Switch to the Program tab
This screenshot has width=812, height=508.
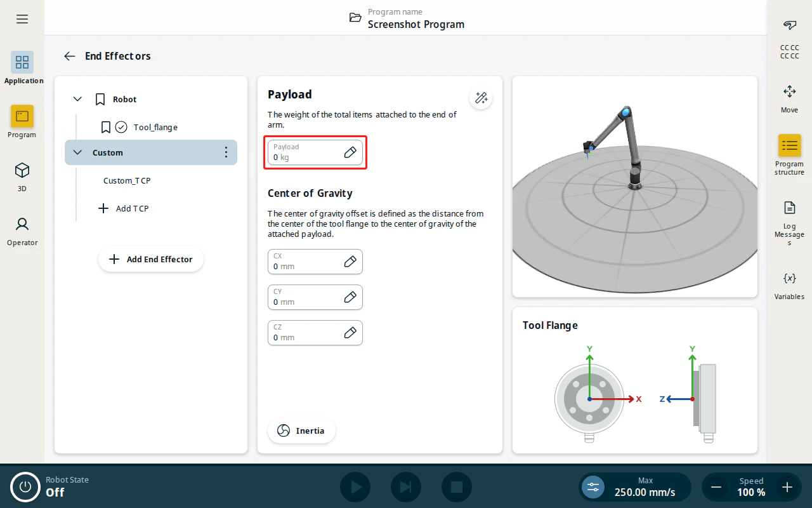[22, 122]
